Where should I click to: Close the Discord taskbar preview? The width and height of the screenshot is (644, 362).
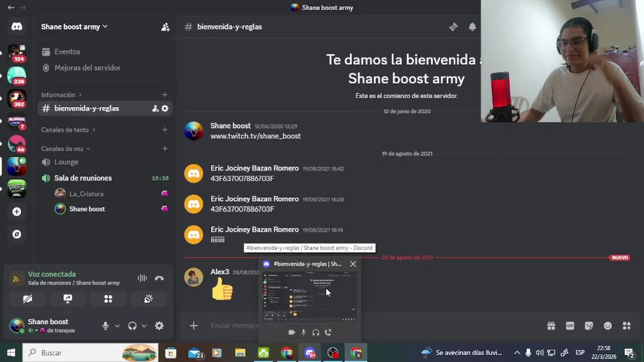[x=353, y=264]
